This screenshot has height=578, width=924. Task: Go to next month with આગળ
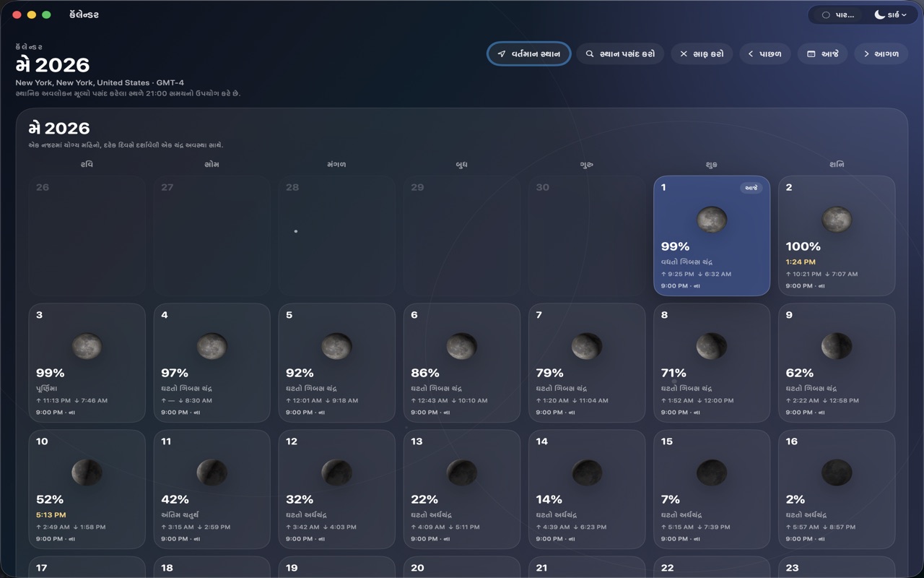coord(881,54)
